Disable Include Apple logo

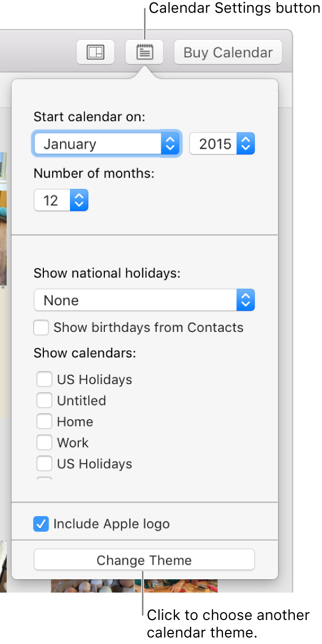[x=41, y=524]
